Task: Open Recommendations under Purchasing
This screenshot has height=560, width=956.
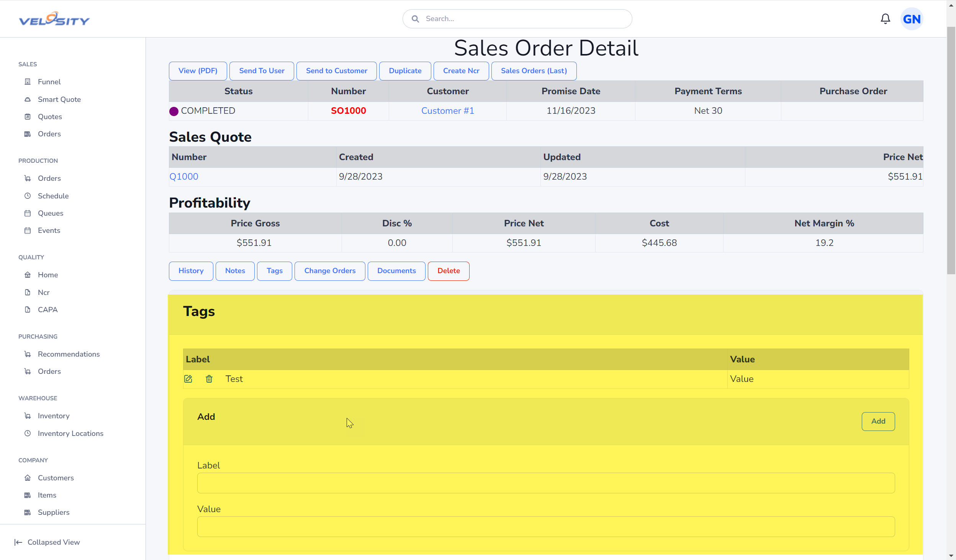Action: pos(69,354)
